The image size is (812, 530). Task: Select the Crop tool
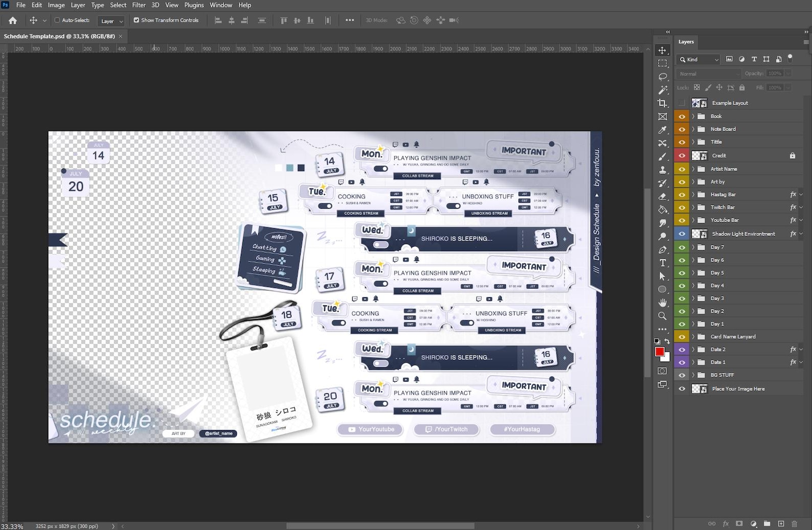pyautogui.click(x=663, y=103)
